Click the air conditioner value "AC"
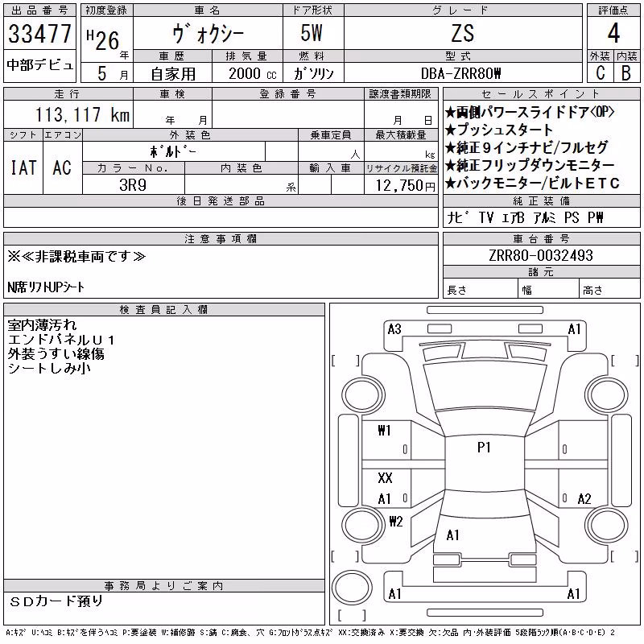The height and width of the screenshot is (644, 644). pyautogui.click(x=62, y=167)
